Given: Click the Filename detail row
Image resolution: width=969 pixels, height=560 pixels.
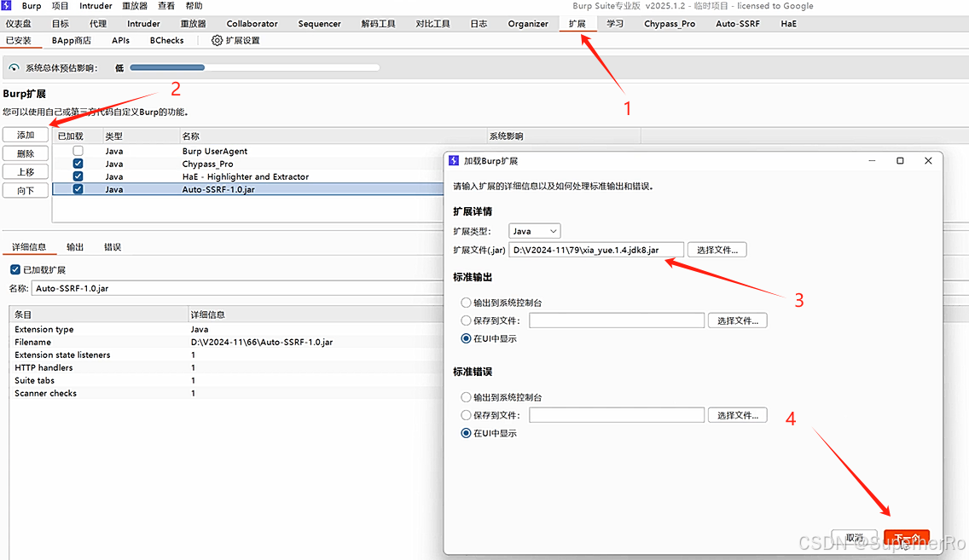Looking at the screenshot, I should click(x=227, y=342).
